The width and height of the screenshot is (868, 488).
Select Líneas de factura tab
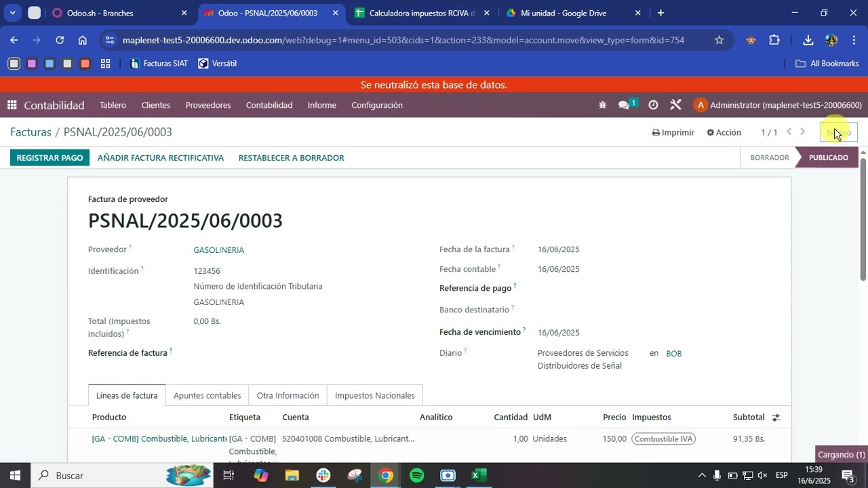click(127, 396)
